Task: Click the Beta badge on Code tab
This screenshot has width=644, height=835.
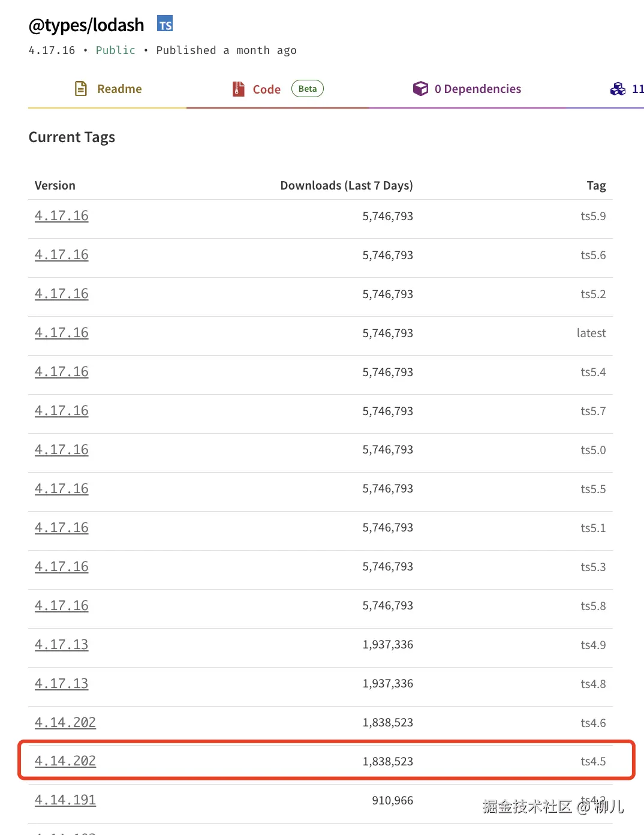Action: pos(308,89)
